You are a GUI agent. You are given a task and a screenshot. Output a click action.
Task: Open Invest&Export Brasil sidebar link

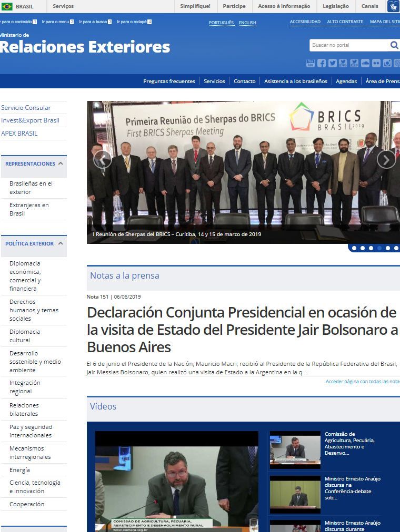pyautogui.click(x=30, y=120)
